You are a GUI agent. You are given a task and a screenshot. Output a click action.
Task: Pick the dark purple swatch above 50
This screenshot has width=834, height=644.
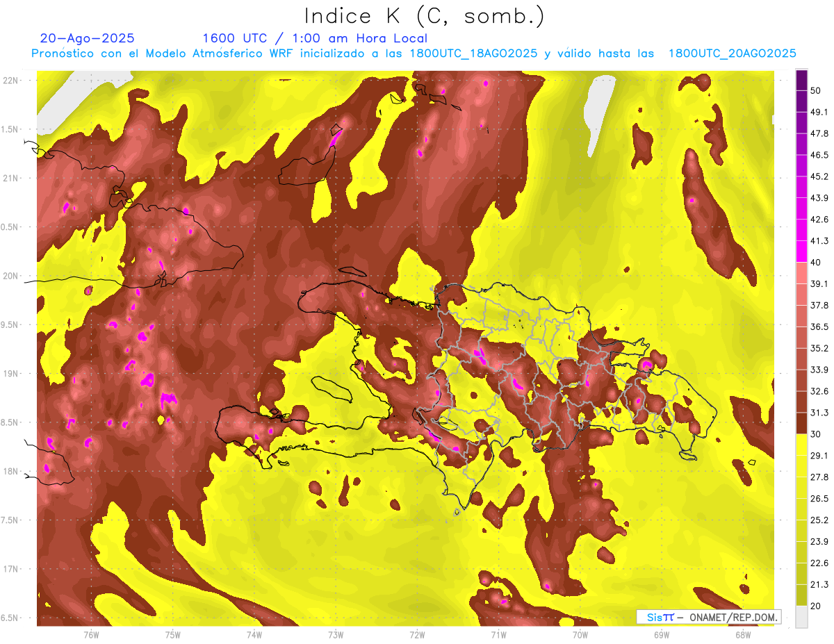click(801, 80)
